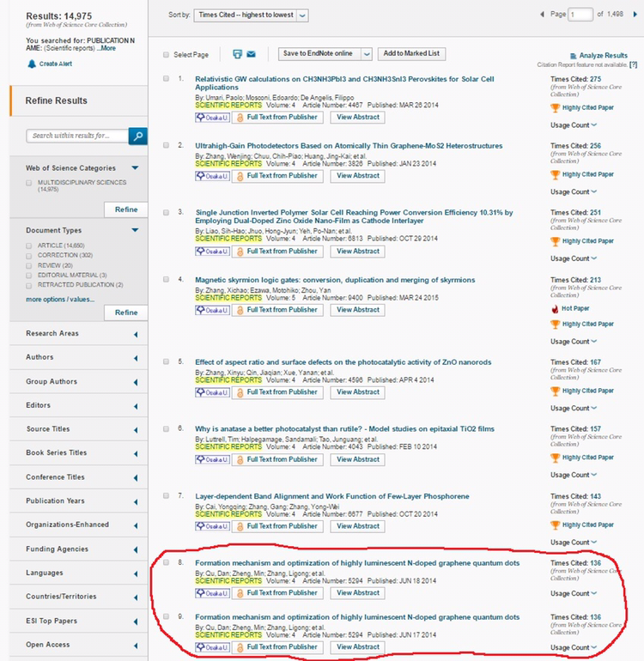Viewport: 644px width, 661px height.
Task: Click the Search within results field
Action: 77,136
